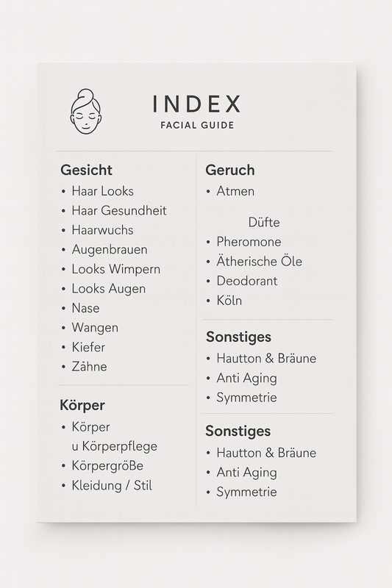The width and height of the screenshot is (392, 588).
Task: Select the Augenbrauen item
Action: 110,250
